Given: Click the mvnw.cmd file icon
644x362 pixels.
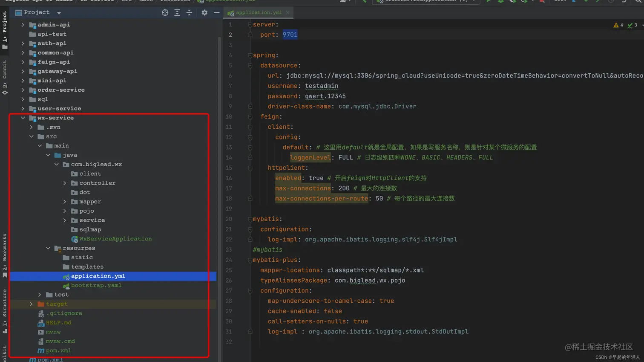Looking at the screenshot, I should (x=41, y=342).
